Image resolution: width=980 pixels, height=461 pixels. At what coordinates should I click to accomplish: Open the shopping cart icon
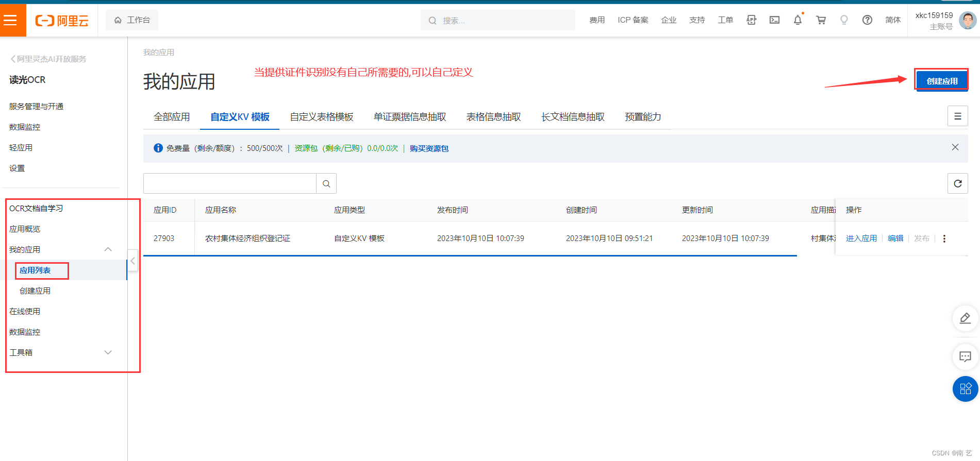click(x=821, y=20)
